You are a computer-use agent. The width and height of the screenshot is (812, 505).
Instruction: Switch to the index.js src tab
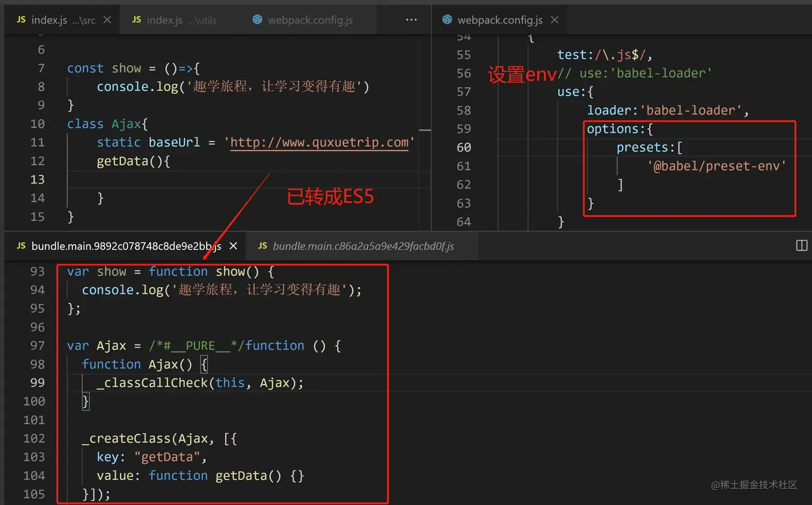coord(62,20)
